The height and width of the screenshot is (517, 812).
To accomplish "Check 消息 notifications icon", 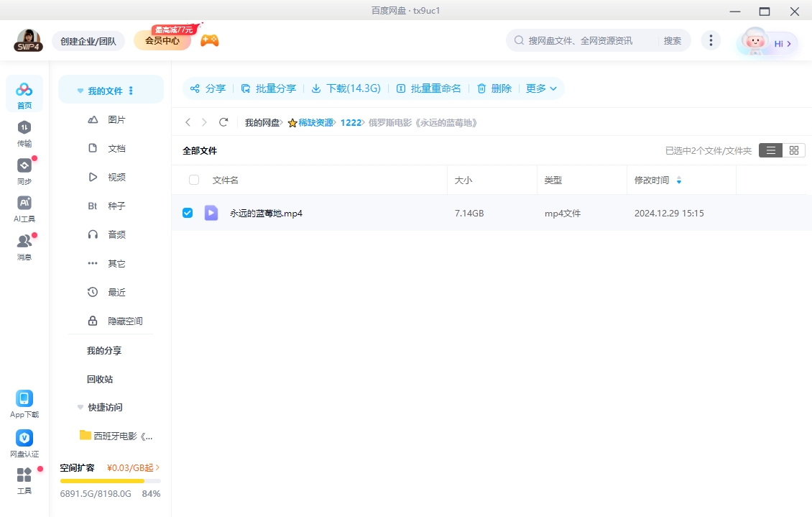I will click(24, 244).
